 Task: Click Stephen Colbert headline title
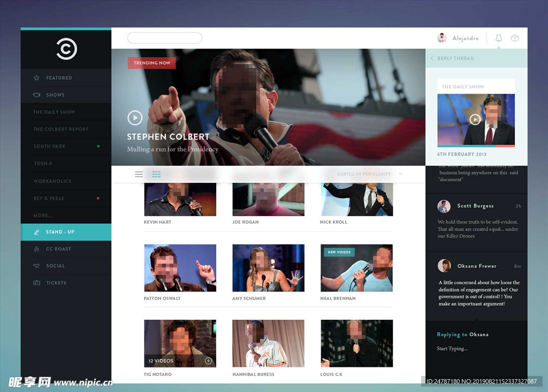tap(168, 136)
